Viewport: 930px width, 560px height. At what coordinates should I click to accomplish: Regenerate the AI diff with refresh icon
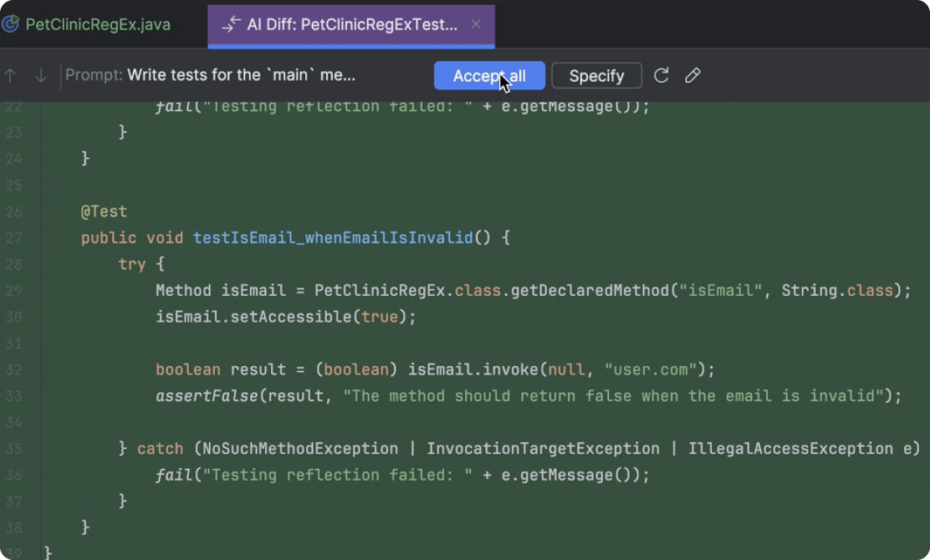(x=662, y=76)
